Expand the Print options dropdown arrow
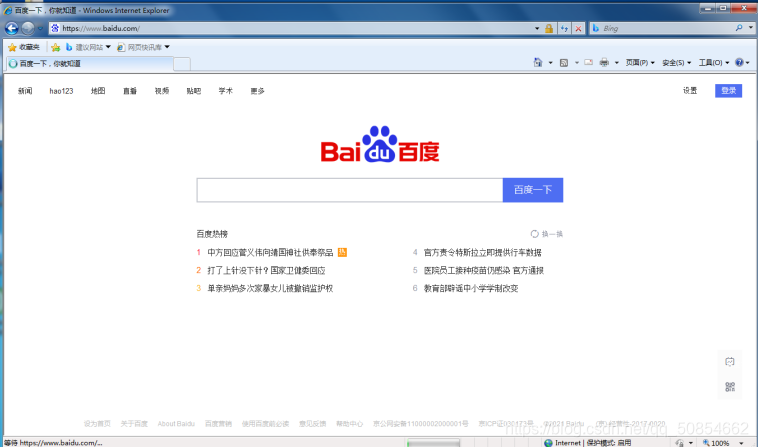 point(616,63)
